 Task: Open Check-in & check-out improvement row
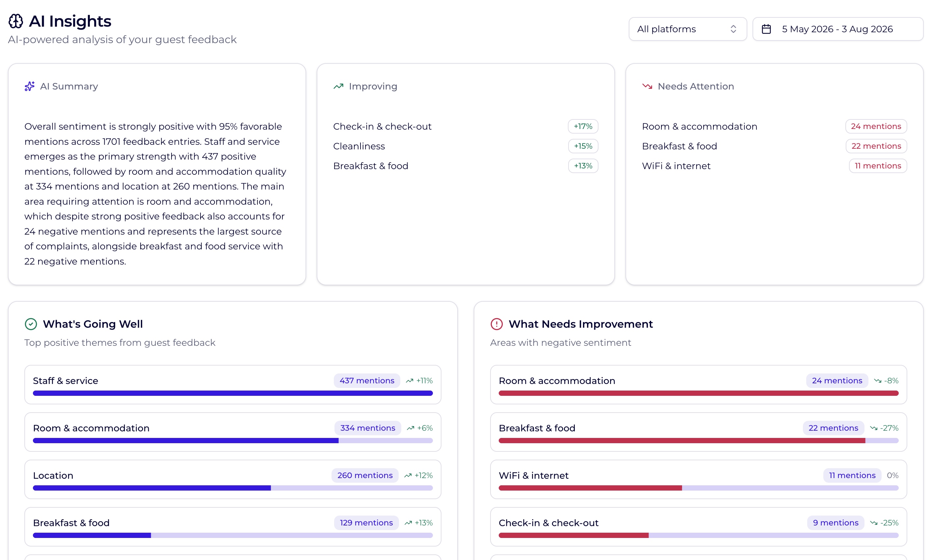point(698,527)
